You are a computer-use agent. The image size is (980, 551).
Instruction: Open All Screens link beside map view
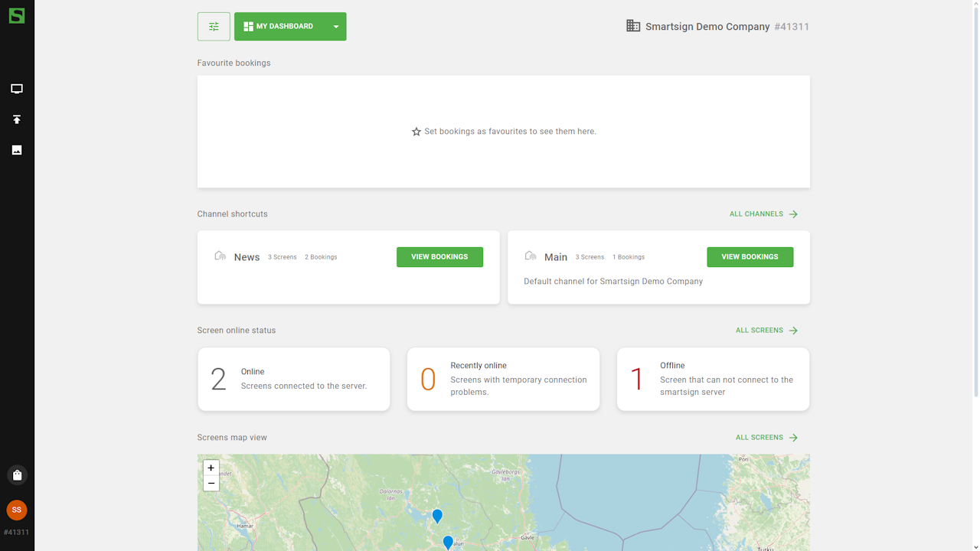(766, 438)
